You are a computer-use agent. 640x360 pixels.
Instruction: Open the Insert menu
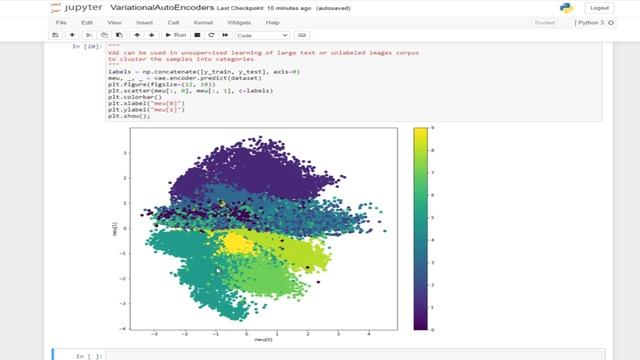[x=144, y=22]
